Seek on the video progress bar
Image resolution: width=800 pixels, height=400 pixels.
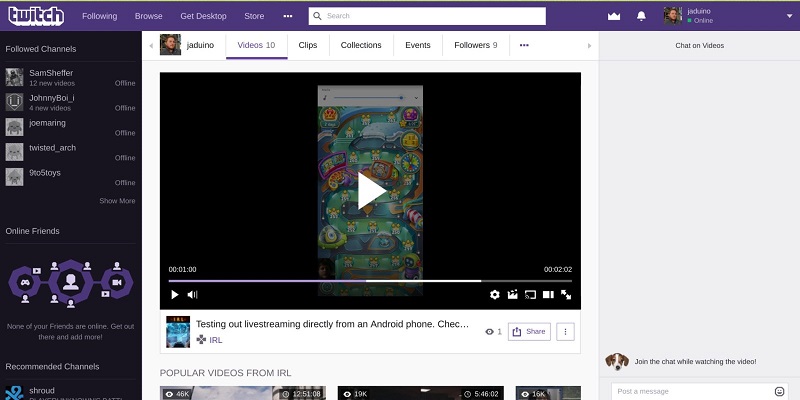(370, 281)
